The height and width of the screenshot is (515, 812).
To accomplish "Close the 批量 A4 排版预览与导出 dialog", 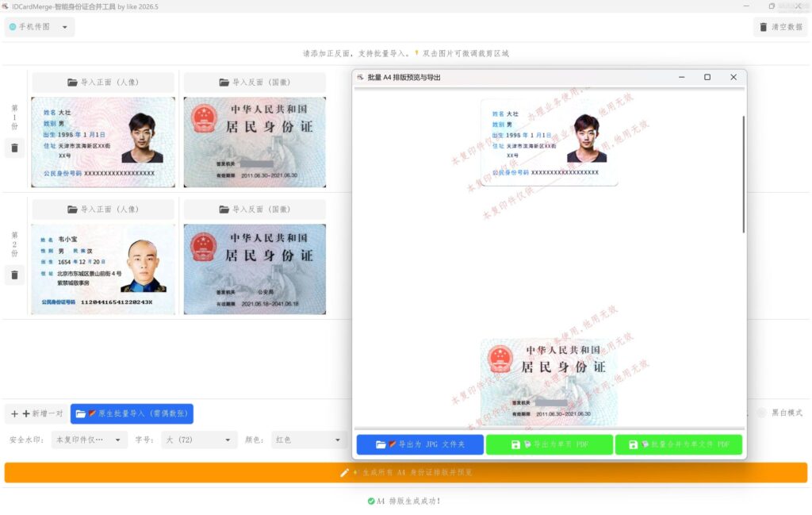I will [x=733, y=77].
